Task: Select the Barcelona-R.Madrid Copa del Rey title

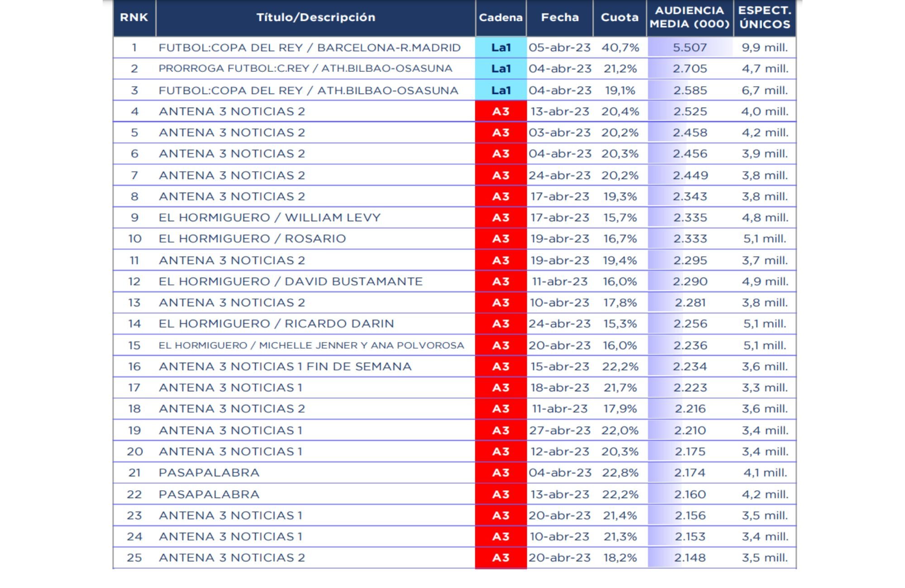Action: (310, 47)
